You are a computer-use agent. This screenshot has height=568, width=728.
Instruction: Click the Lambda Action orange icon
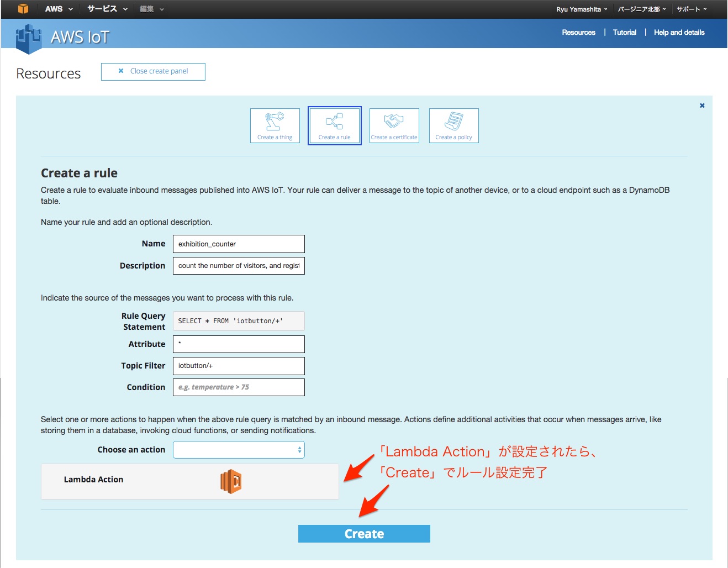click(x=231, y=481)
